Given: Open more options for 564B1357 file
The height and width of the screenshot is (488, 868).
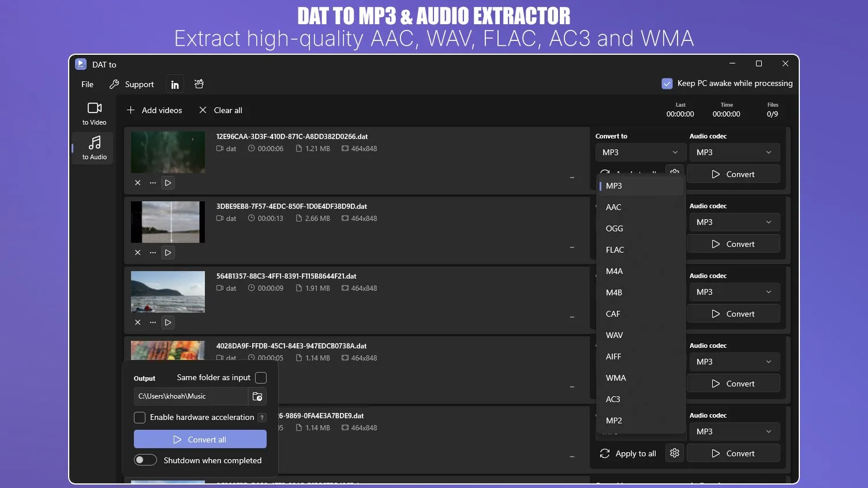Looking at the screenshot, I should (x=153, y=322).
